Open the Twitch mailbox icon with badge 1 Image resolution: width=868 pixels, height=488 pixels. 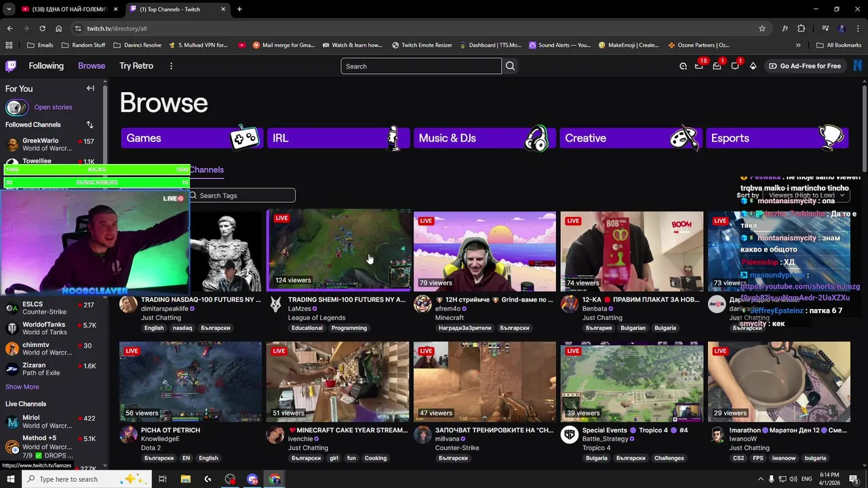click(717, 66)
